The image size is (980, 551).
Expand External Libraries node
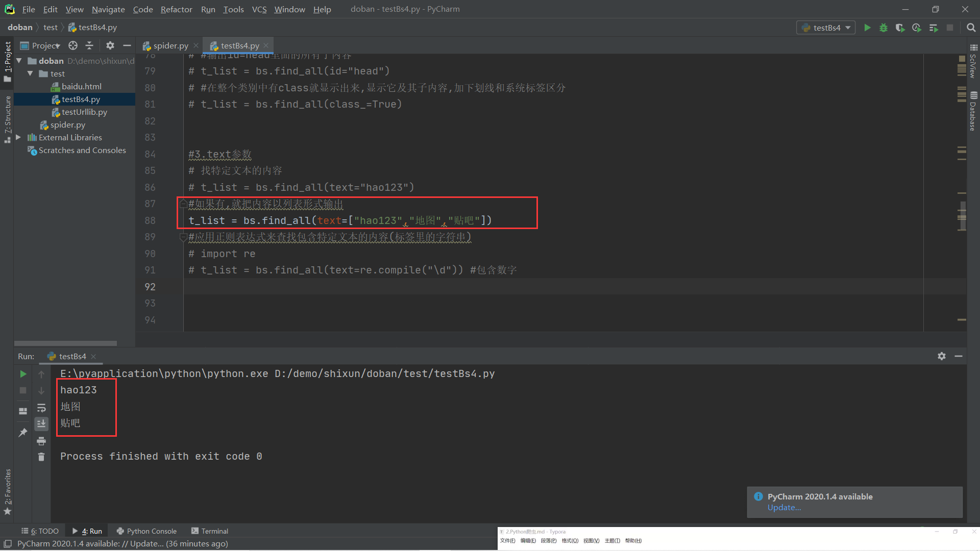click(19, 137)
